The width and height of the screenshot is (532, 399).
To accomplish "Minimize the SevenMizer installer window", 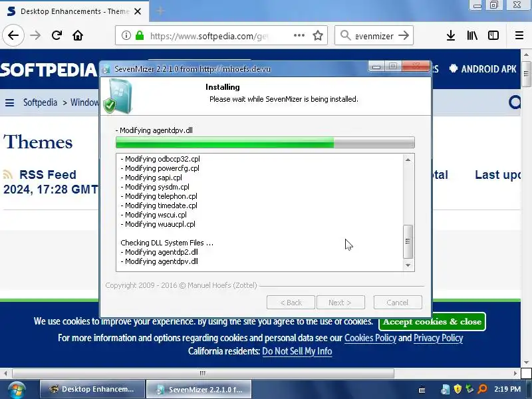I will (376, 66).
